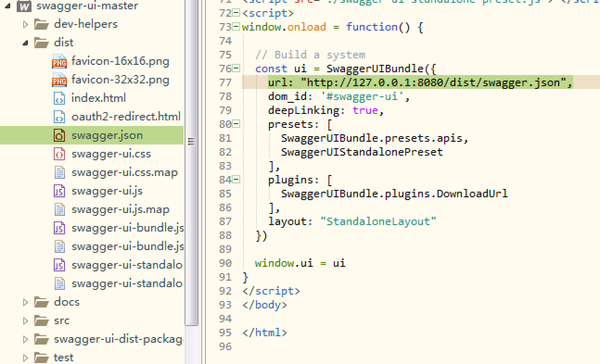600x364 pixels.
Task: Click the dom_id '#swagger-ui' code line
Action: [339, 96]
